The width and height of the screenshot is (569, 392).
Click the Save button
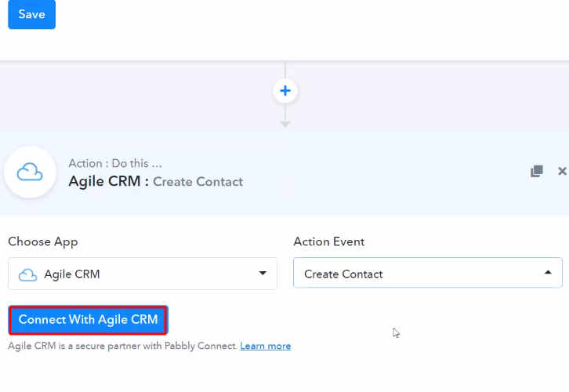tap(31, 14)
